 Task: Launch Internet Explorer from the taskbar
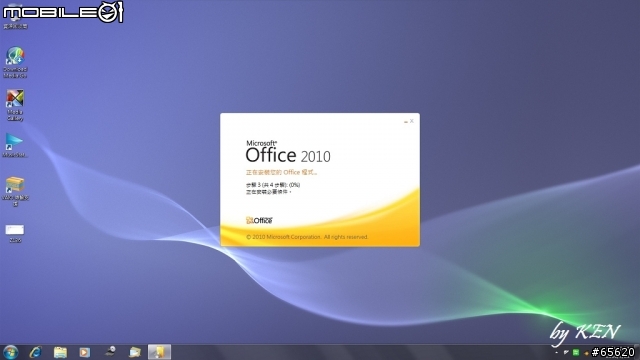pyautogui.click(x=36, y=352)
